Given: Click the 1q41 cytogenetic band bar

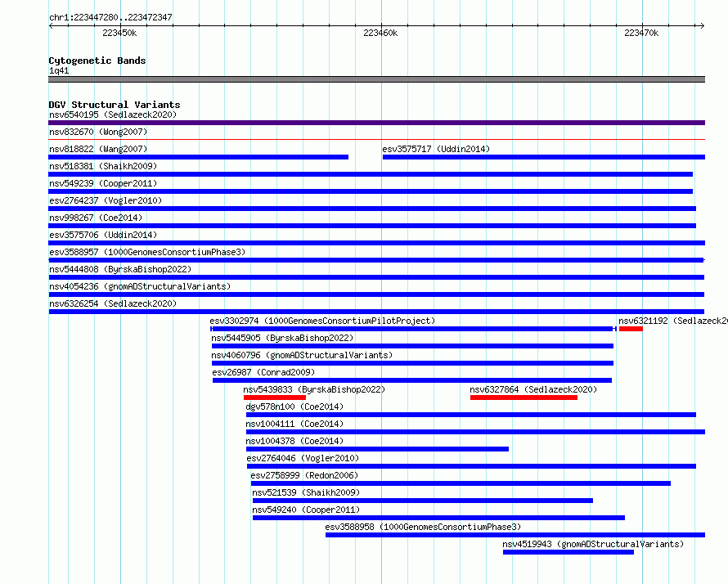Looking at the screenshot, I should 376,79.
